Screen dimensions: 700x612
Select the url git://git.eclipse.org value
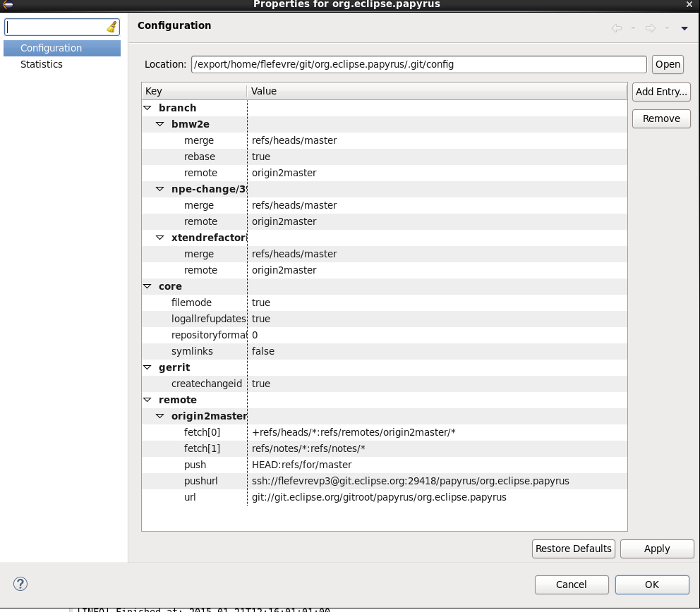(x=379, y=497)
